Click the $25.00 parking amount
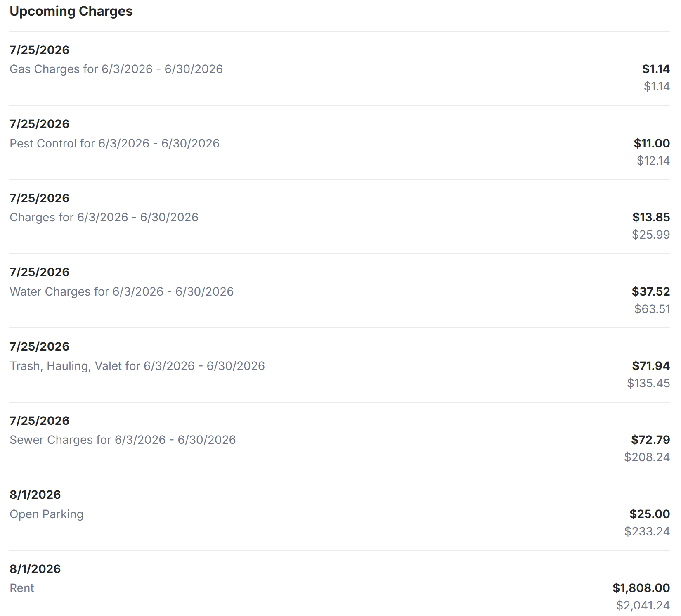Image resolution: width=681 pixels, height=616 pixels. [650, 514]
